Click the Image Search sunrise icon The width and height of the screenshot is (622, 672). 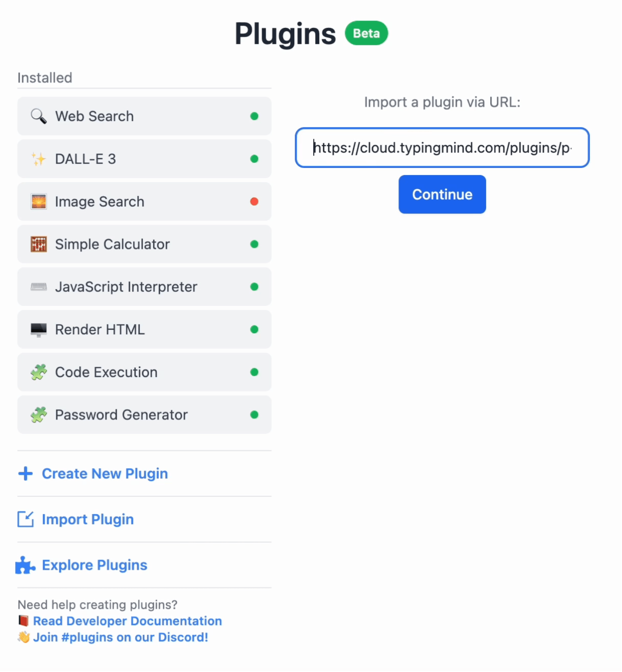38,202
